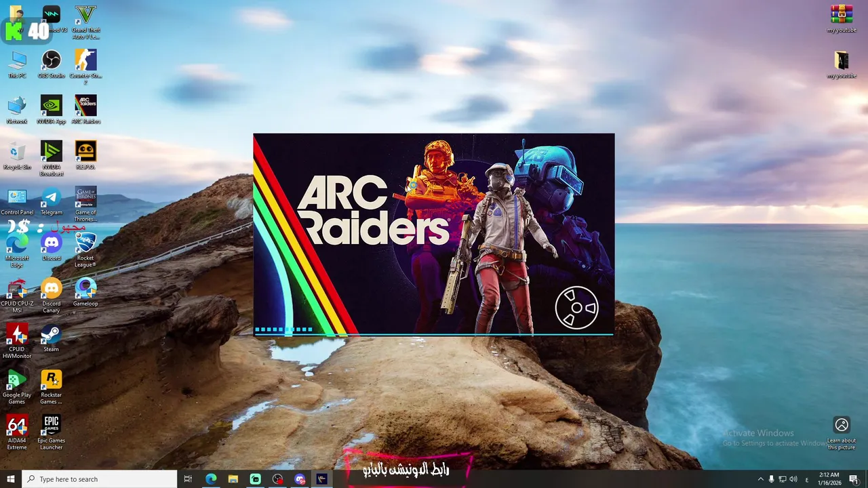868x488 pixels.
Task: Open the notification center
Action: click(x=854, y=479)
